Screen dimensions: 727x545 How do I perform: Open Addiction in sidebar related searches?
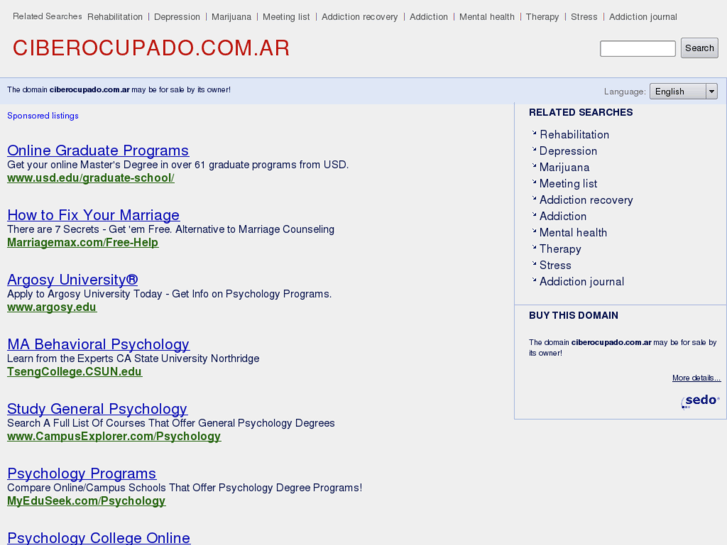[563, 216]
